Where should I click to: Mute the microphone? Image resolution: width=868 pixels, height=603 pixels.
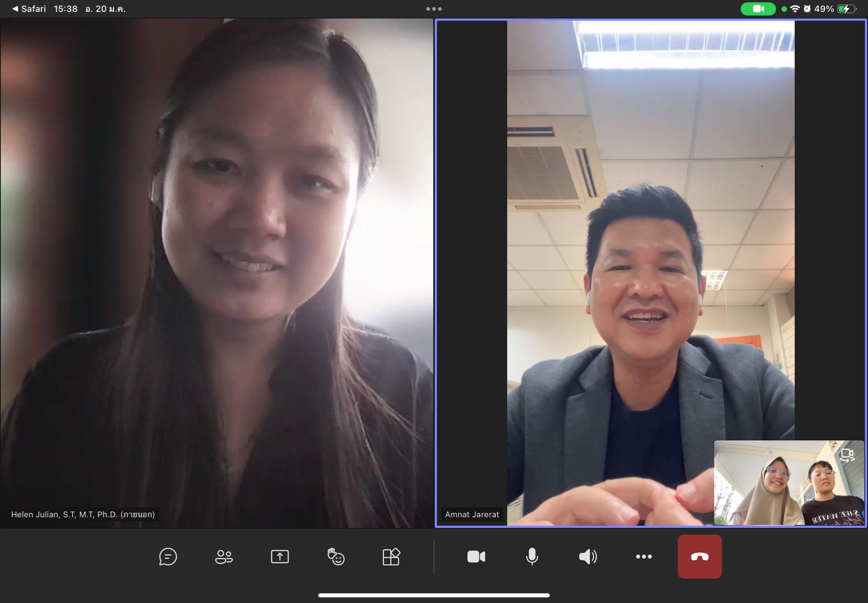click(x=532, y=557)
